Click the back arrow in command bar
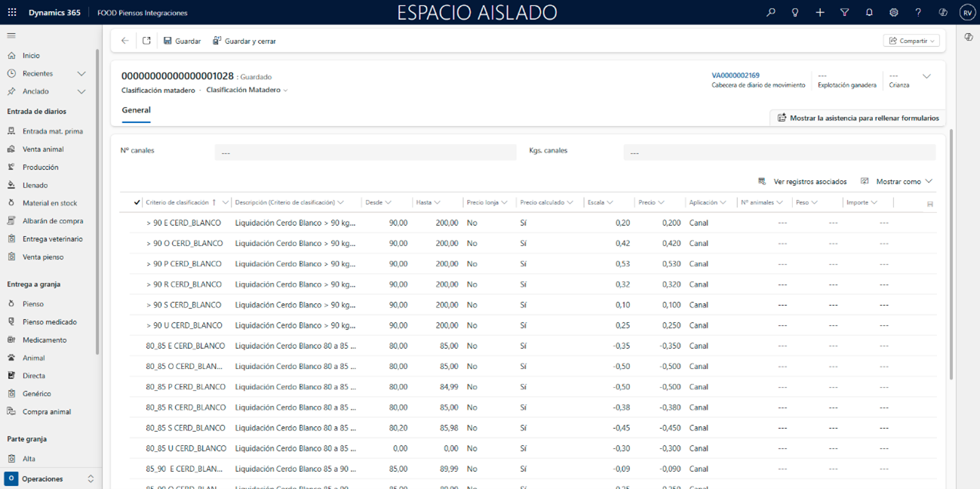Image resolution: width=980 pixels, height=489 pixels. click(125, 41)
